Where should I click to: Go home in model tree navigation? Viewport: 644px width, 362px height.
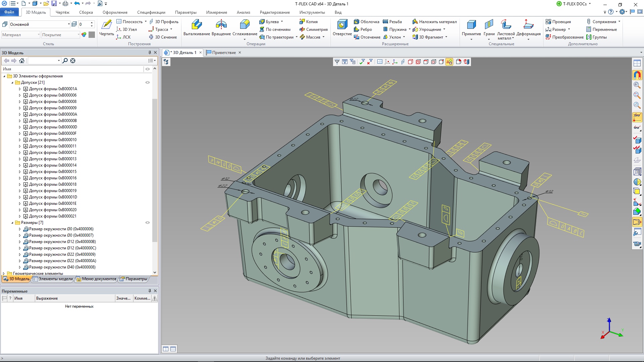pyautogui.click(x=22, y=61)
